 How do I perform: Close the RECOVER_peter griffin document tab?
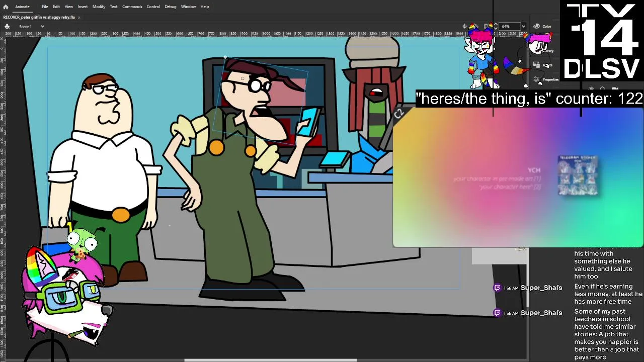[79, 17]
